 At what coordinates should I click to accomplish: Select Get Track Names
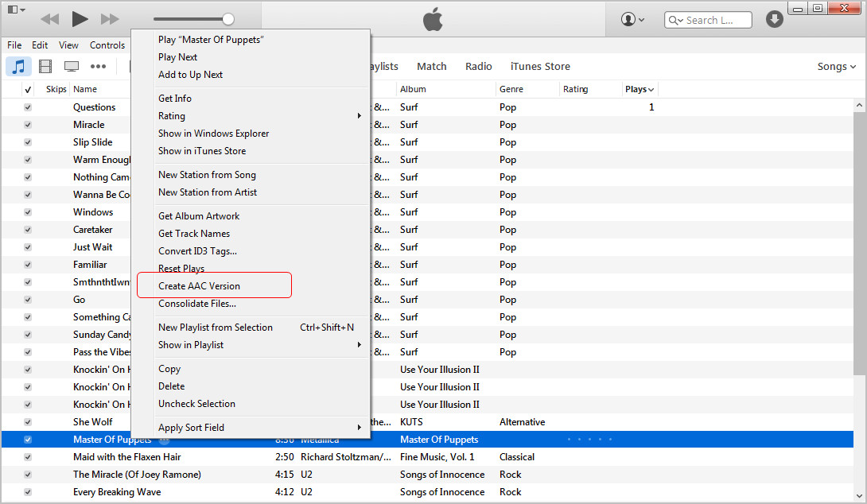coord(193,234)
